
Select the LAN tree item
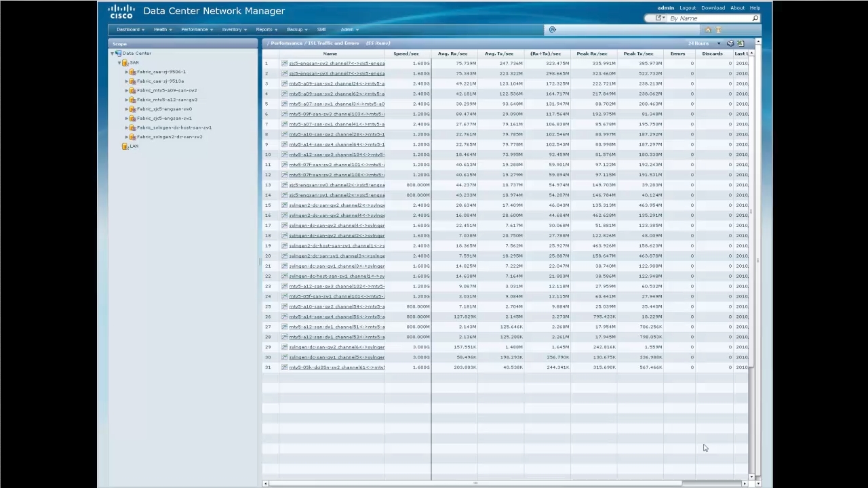[x=134, y=146]
